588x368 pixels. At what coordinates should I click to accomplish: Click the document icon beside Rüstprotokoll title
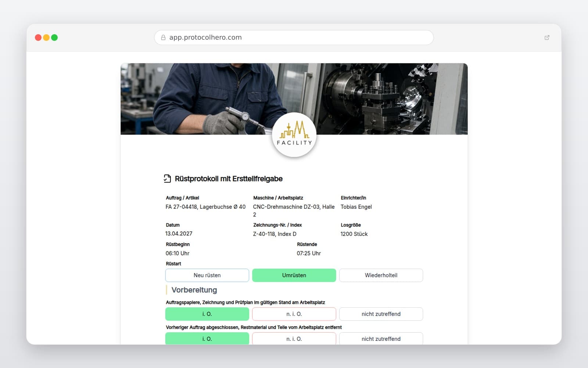[x=167, y=178]
